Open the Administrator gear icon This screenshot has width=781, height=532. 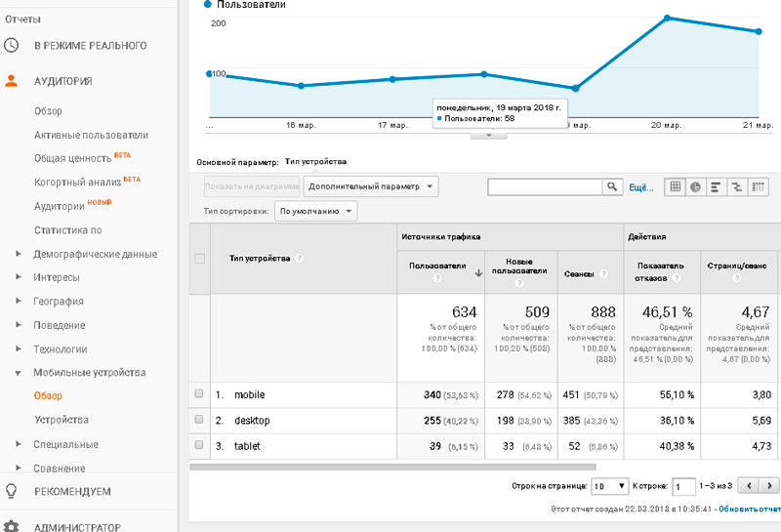click(11, 526)
